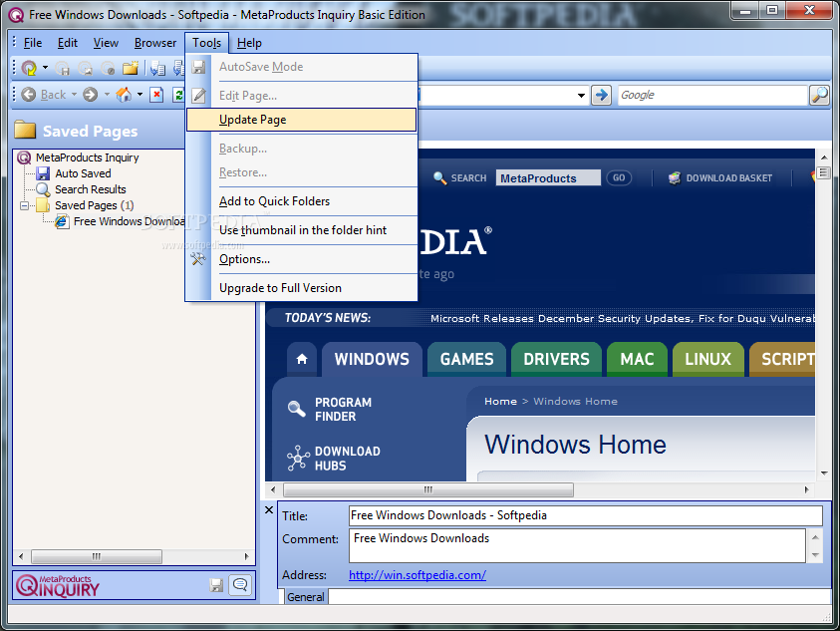Open DOWNLOAD HUBS link
Viewport: 840px width, 631px height.
click(347, 459)
